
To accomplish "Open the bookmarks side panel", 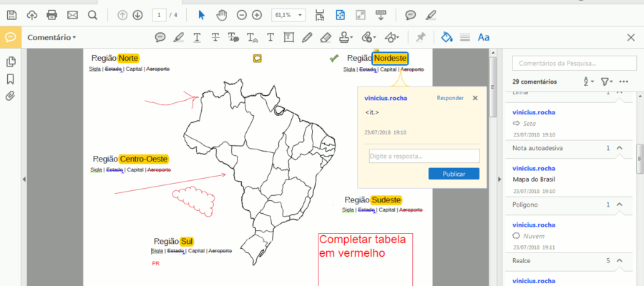I will point(11,79).
